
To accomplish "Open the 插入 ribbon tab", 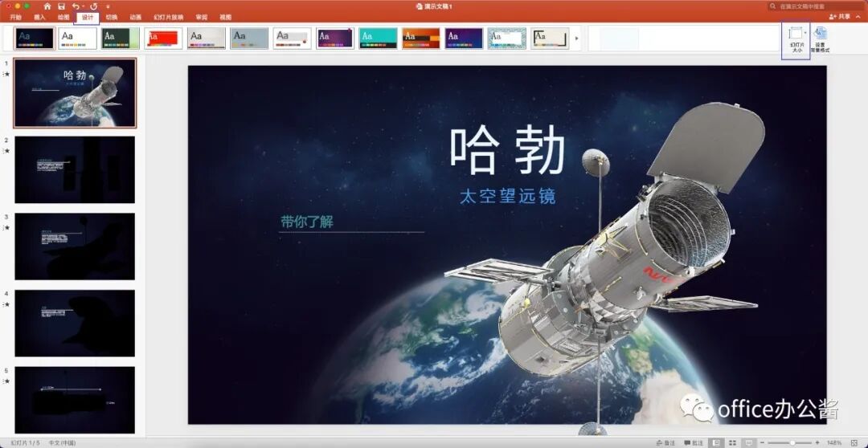I will pyautogui.click(x=40, y=17).
